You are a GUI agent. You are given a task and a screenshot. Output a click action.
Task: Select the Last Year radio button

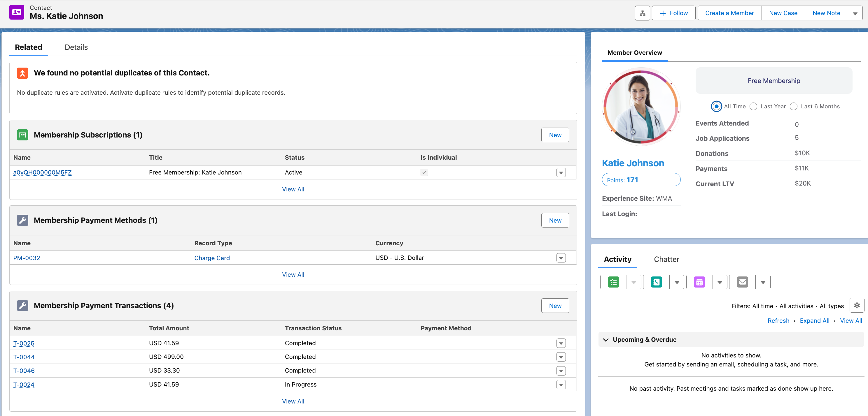(x=754, y=106)
